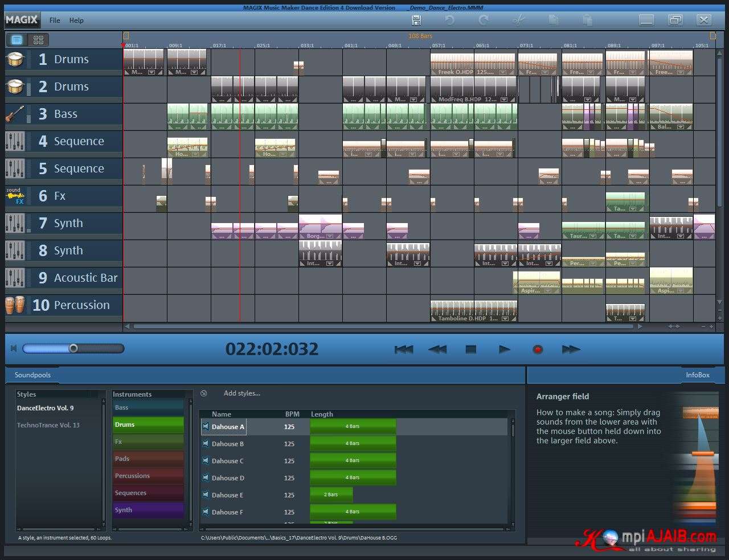729x560 pixels.
Task: Sort loops by the BPM column header
Action: [x=292, y=414]
